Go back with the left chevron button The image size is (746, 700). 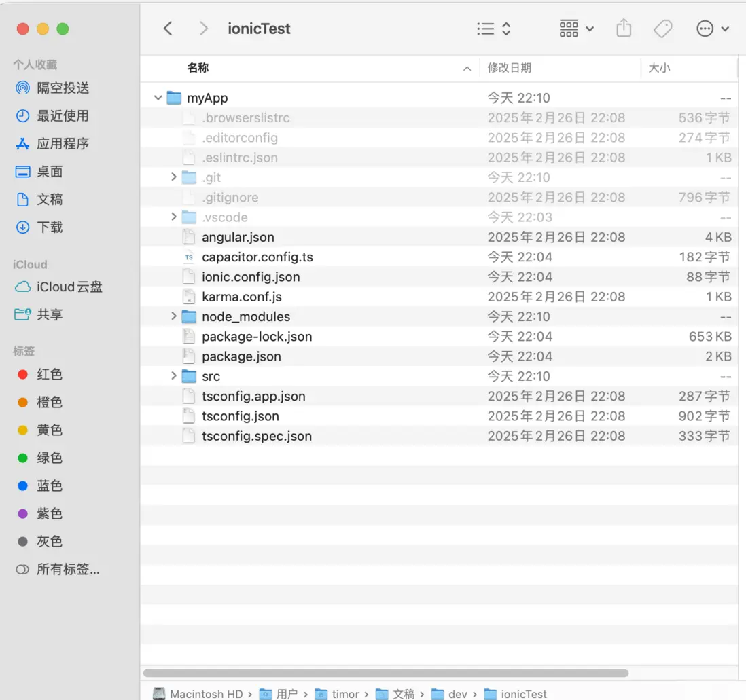pos(168,29)
